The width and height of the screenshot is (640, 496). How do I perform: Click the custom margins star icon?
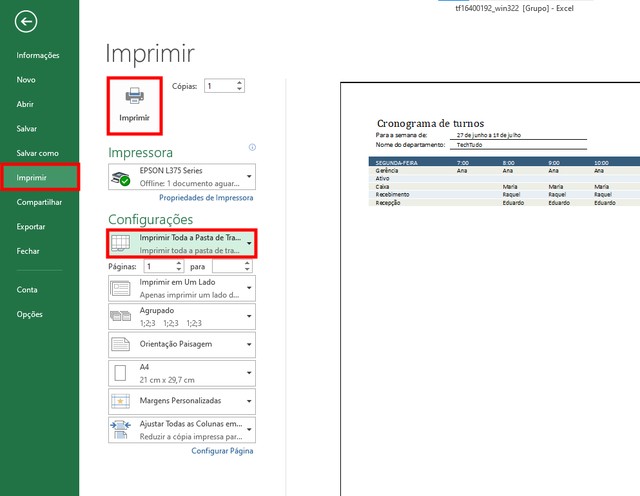[x=120, y=401]
